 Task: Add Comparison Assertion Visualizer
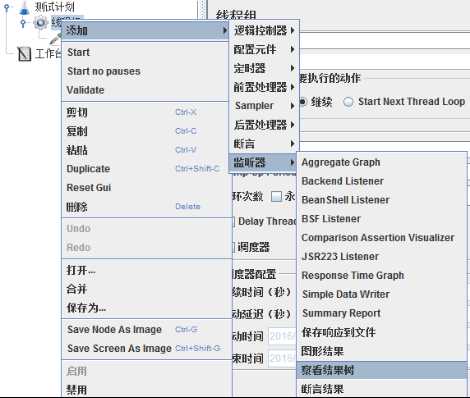coord(382,238)
